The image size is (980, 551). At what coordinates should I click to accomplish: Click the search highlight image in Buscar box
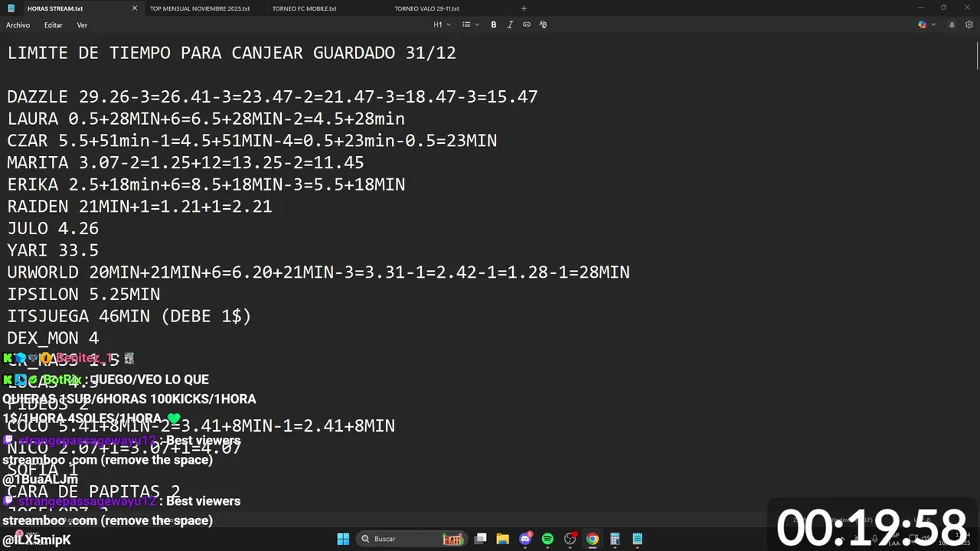coord(453,539)
